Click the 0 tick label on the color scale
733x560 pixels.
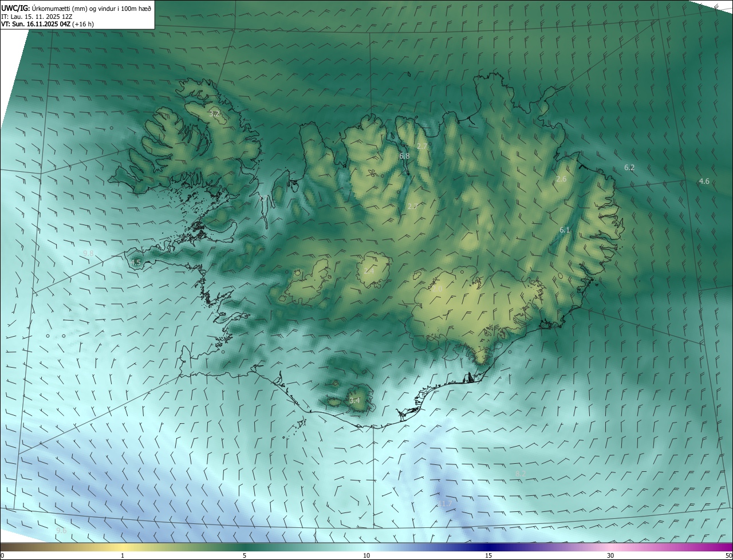[x=2, y=555]
